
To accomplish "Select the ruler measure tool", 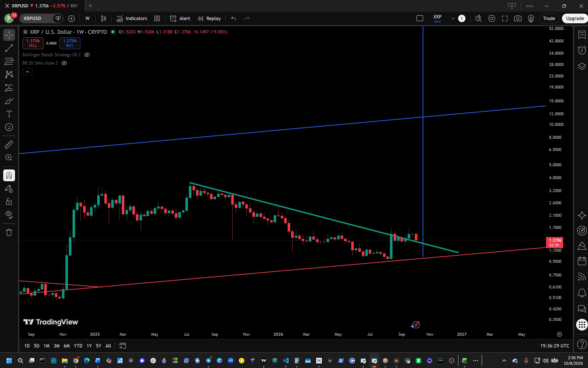I will [9, 145].
